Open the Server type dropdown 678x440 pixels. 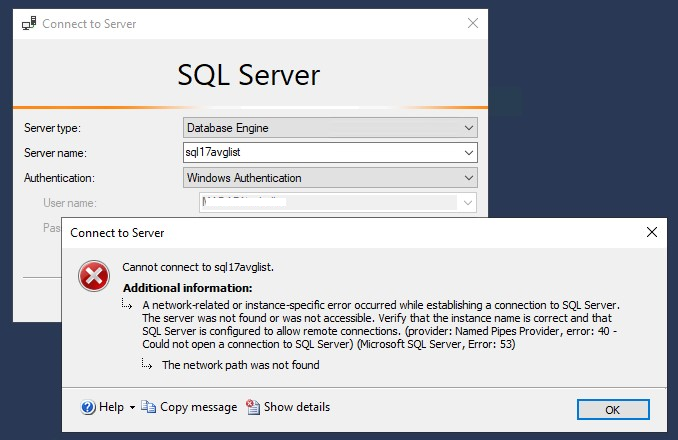coord(330,128)
